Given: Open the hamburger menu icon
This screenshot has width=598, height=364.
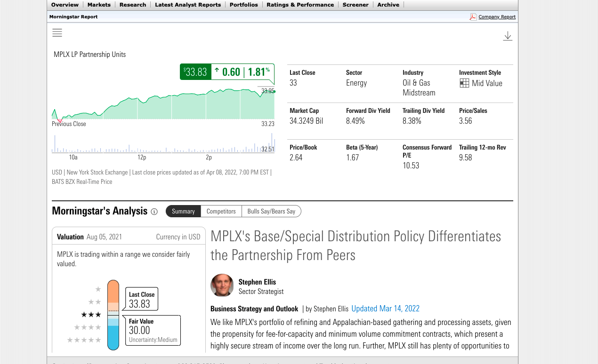Looking at the screenshot, I should 57,33.
